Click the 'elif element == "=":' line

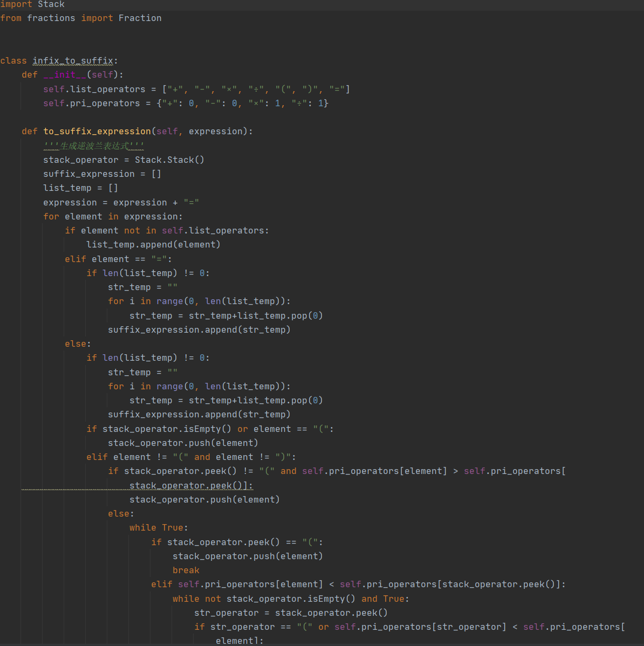pos(118,259)
